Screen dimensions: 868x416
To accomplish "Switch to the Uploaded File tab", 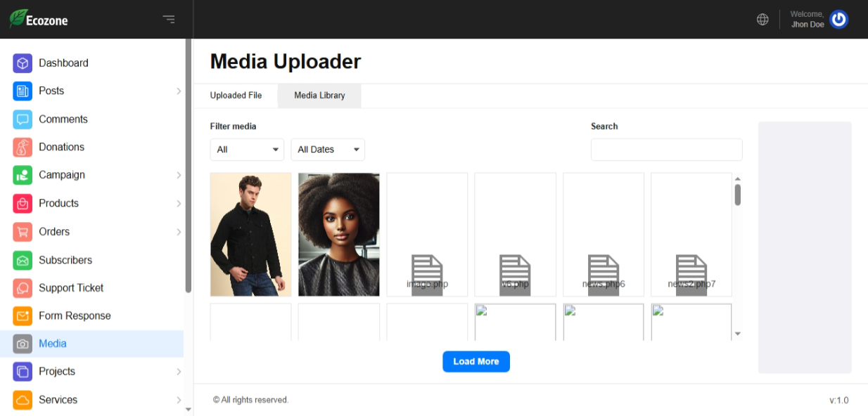I will (236, 96).
